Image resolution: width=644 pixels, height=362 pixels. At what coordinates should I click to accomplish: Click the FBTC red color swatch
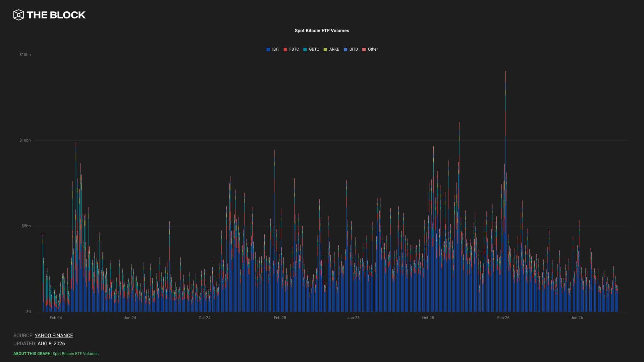coord(285,50)
